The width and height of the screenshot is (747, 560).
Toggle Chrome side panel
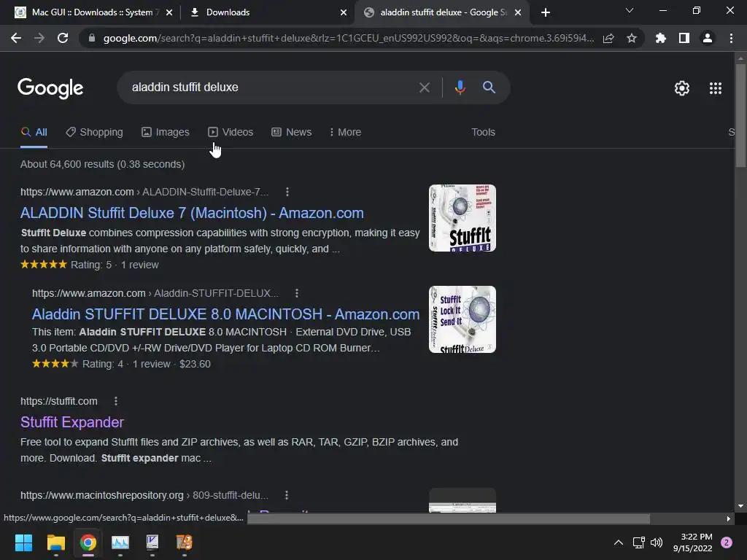(684, 38)
